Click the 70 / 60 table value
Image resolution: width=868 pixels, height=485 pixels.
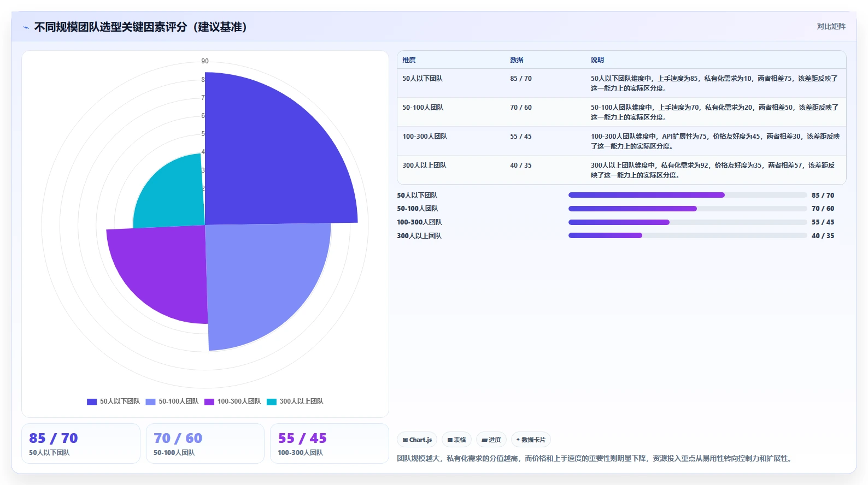[x=521, y=108]
